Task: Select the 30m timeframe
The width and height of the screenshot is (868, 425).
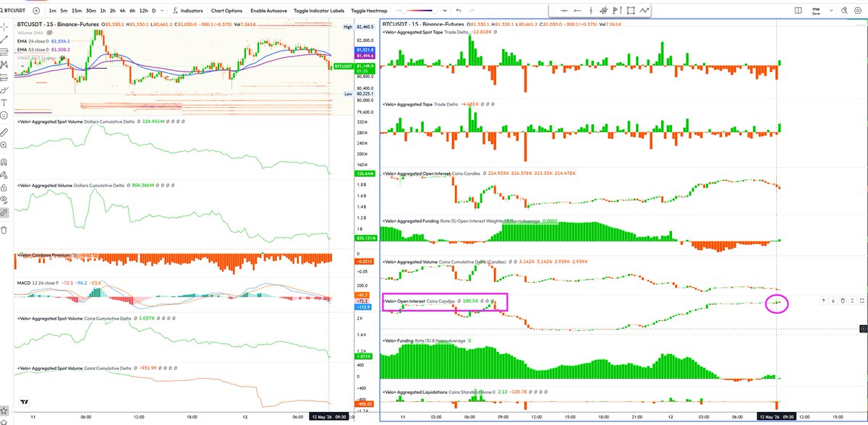Action: 91,11
